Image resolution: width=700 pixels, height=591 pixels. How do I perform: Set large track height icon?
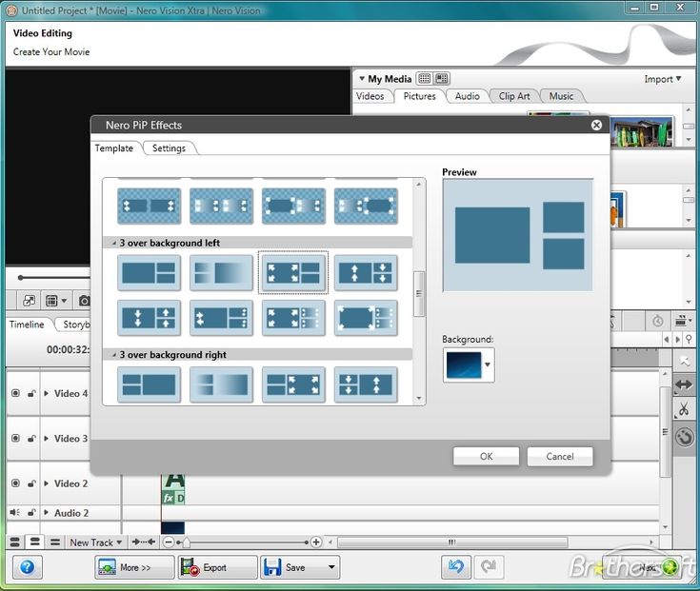pyautogui.click(x=14, y=542)
